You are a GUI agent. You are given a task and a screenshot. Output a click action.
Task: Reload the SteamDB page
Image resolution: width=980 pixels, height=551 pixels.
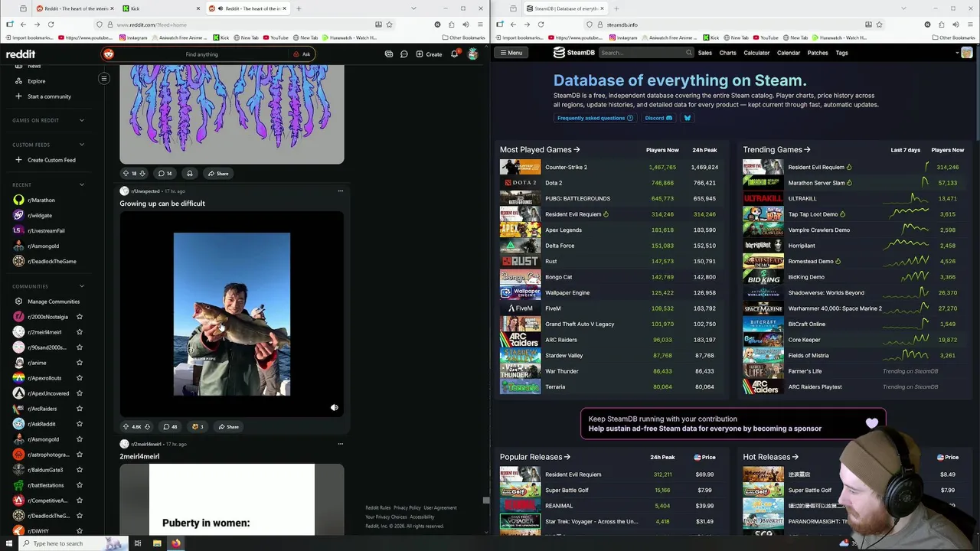(541, 24)
